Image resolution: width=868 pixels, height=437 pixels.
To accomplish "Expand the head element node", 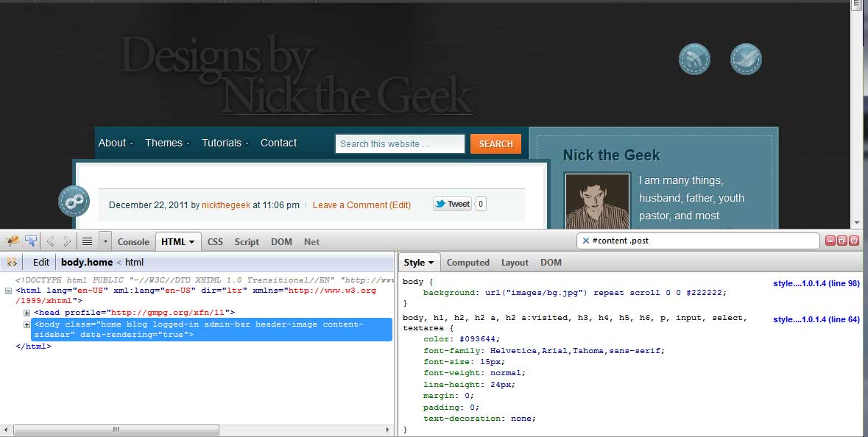I will [x=27, y=313].
